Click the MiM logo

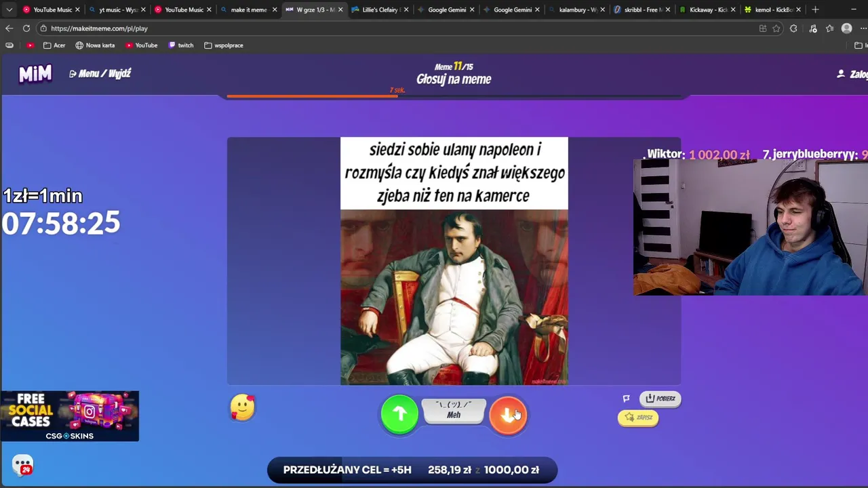pos(35,74)
